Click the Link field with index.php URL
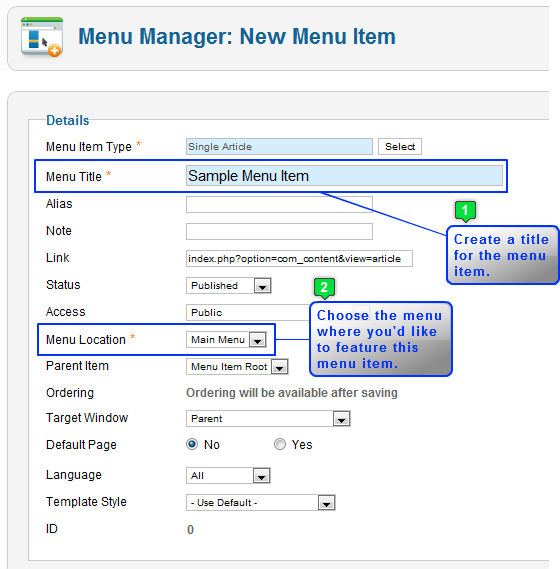560x569 pixels. click(x=299, y=259)
